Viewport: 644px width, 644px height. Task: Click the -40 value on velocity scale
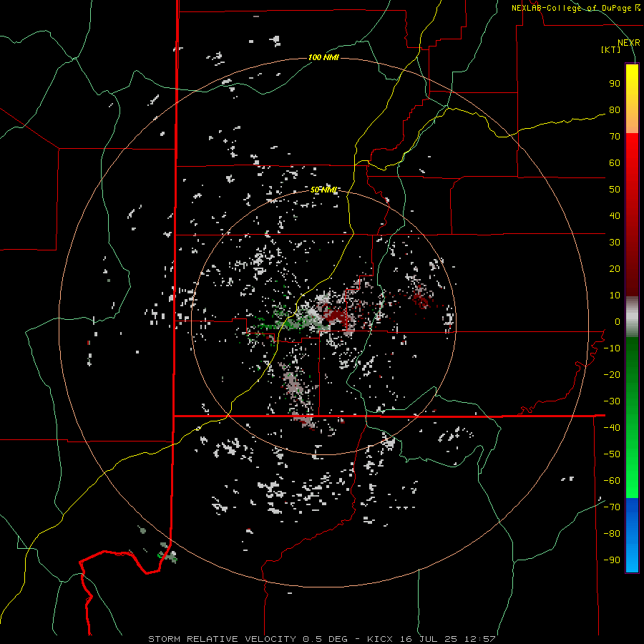[612, 428]
